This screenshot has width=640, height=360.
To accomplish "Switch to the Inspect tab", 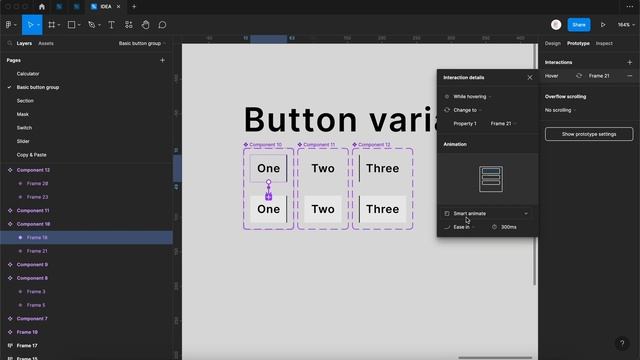I will (x=604, y=43).
